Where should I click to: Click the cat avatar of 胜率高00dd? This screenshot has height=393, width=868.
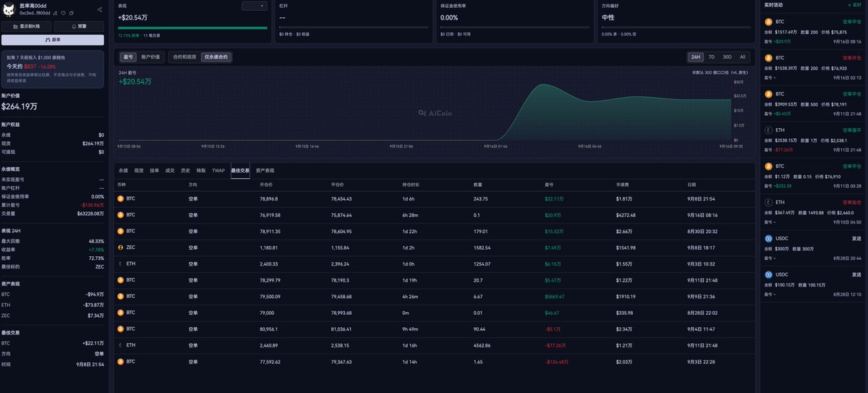(x=9, y=9)
